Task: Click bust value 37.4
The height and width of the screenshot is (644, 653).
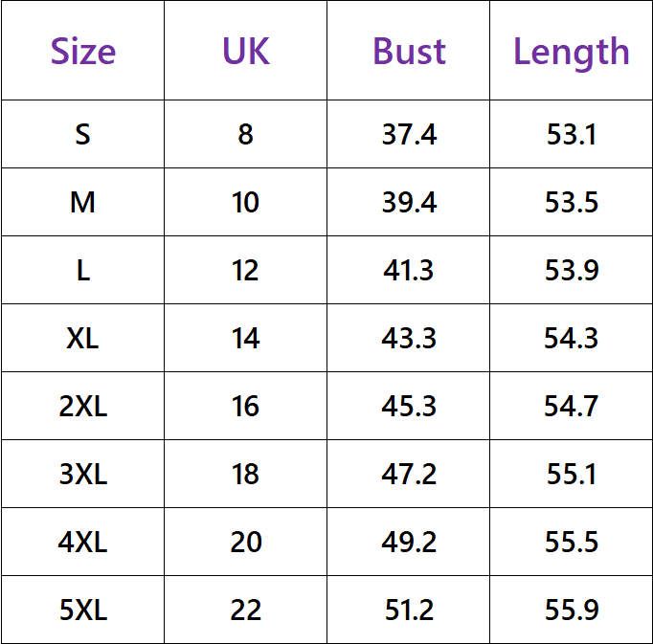Action: (x=409, y=135)
